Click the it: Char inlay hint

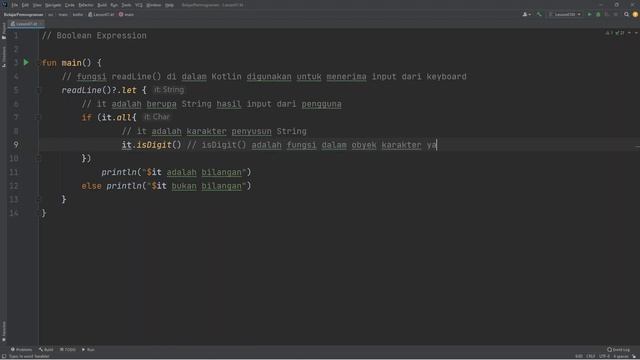[x=156, y=117]
